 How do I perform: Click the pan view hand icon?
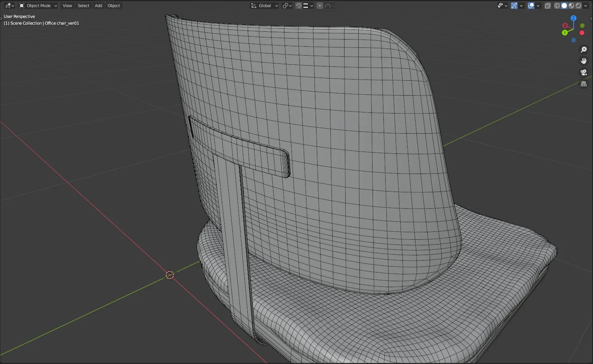coord(584,61)
